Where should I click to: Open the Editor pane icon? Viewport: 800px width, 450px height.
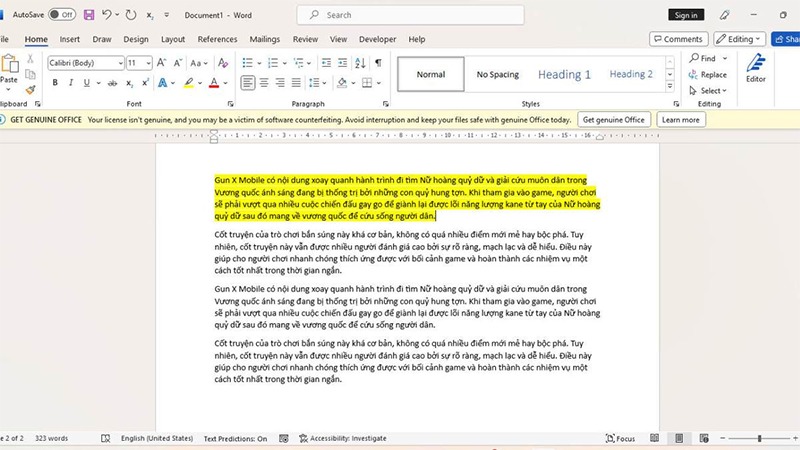click(x=756, y=68)
